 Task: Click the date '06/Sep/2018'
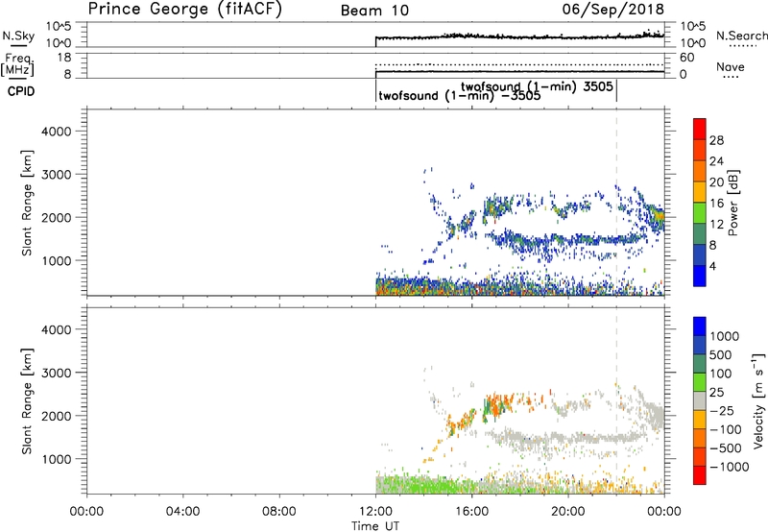point(613,10)
